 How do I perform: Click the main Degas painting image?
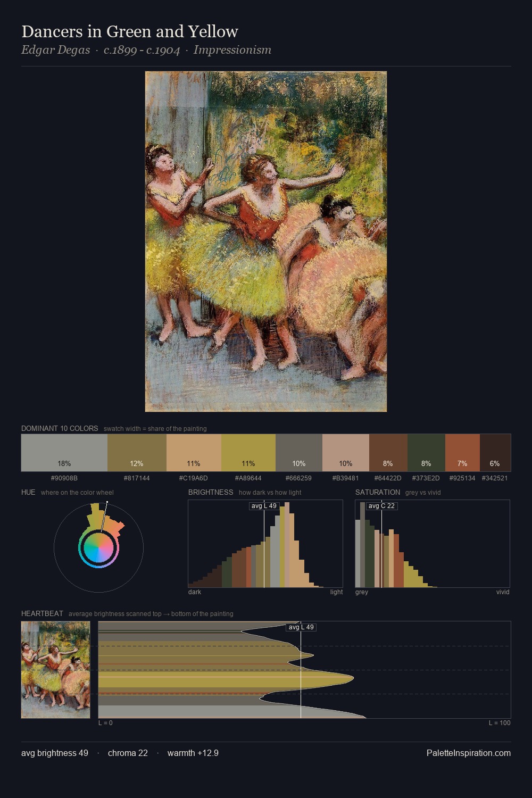click(x=266, y=242)
